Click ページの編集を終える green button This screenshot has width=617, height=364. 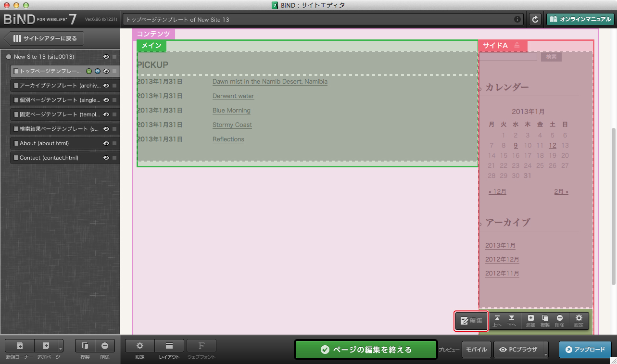pos(366,350)
